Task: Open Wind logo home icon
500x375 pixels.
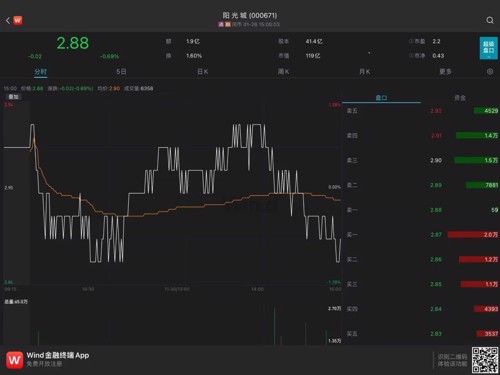Action: tap(18, 20)
